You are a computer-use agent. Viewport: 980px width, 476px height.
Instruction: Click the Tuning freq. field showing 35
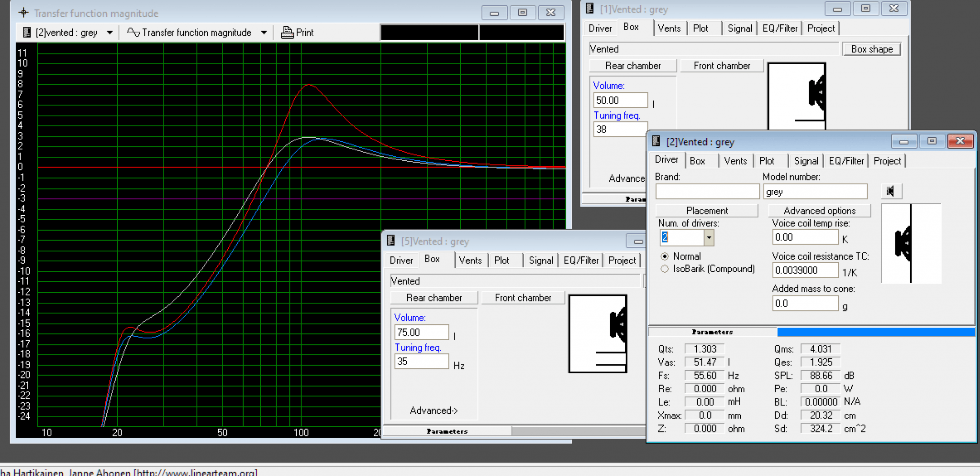422,362
